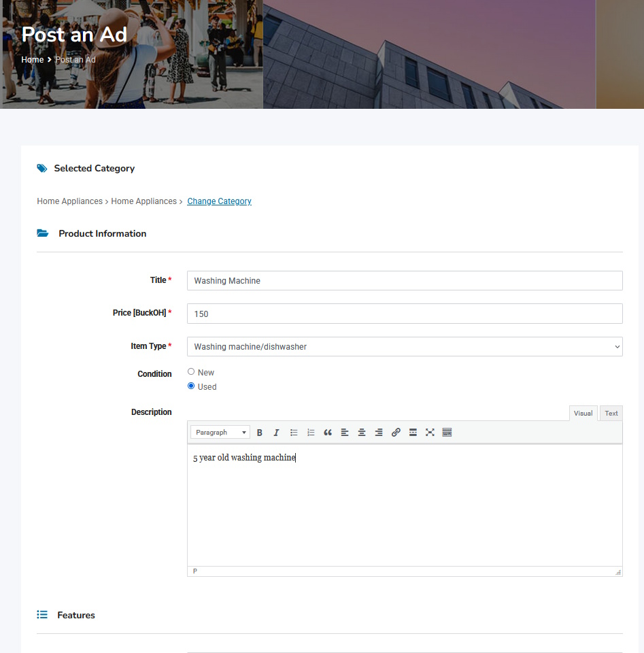This screenshot has width=644, height=653.
Task: Click the Price input field
Action: coord(405,314)
